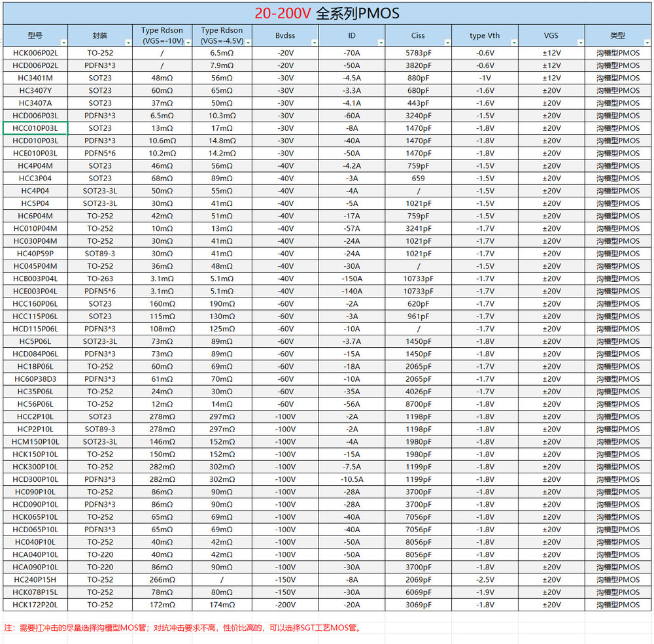Open the 封装 column filter dropdown
Screen dimensions: 654x644
(x=129, y=42)
